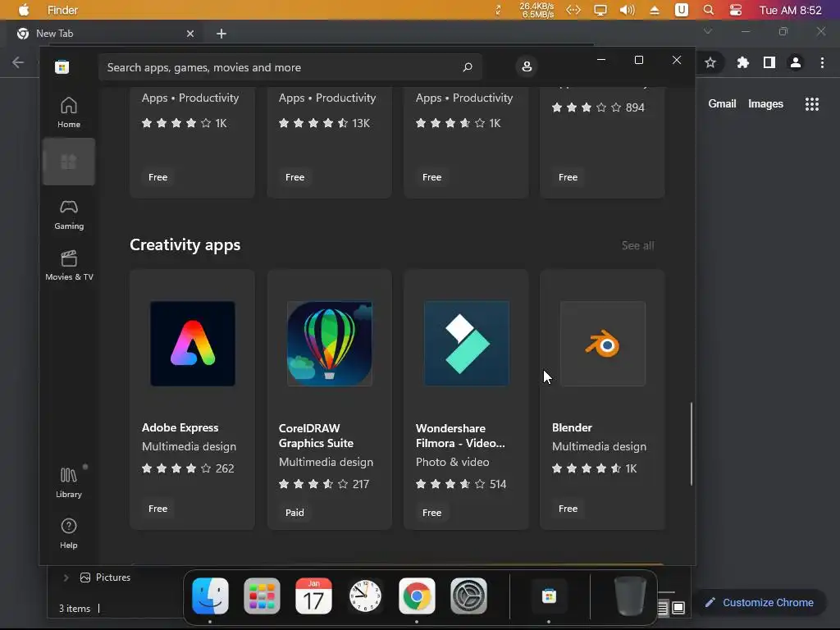Open the Adobe Express app icon
Image resolution: width=840 pixels, height=630 pixels.
coord(193,344)
